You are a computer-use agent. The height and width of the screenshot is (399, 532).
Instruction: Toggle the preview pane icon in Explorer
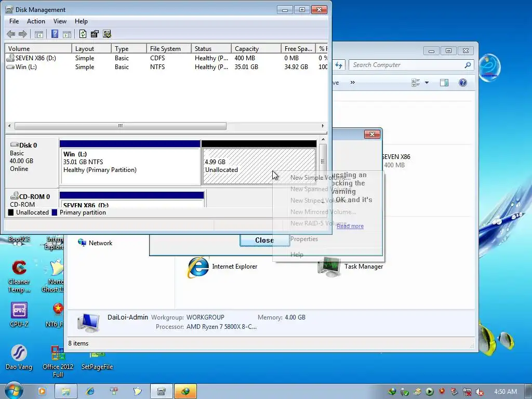[444, 83]
